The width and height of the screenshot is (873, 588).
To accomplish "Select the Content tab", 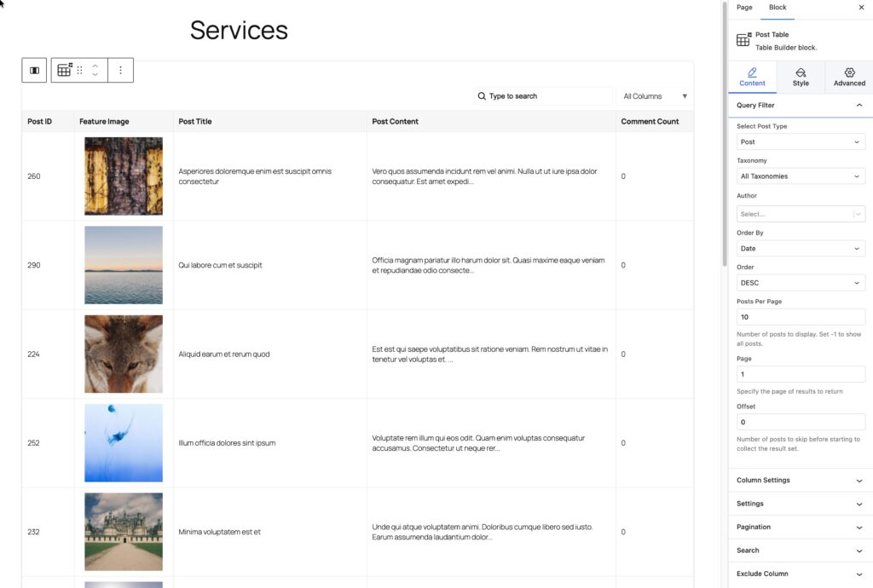I will 752,77.
